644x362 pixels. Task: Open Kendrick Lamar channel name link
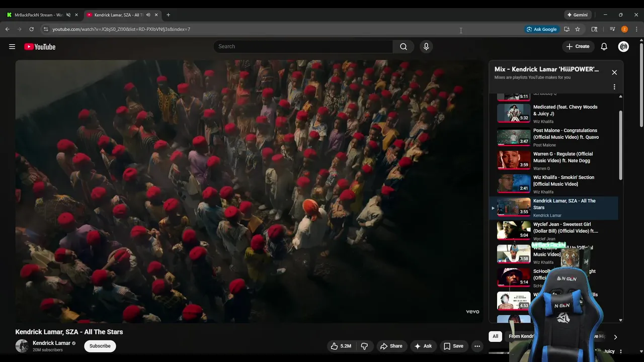pos(51,343)
